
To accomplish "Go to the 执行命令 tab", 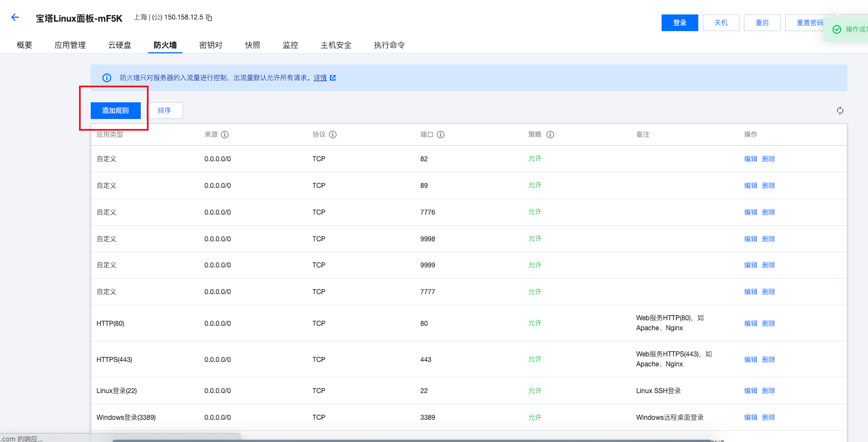I will (389, 45).
